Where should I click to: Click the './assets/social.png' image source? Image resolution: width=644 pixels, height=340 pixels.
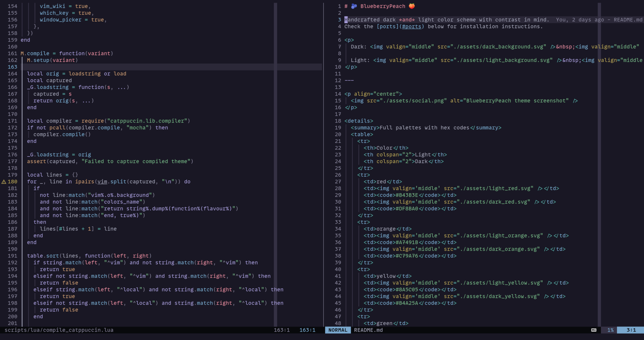click(x=415, y=101)
